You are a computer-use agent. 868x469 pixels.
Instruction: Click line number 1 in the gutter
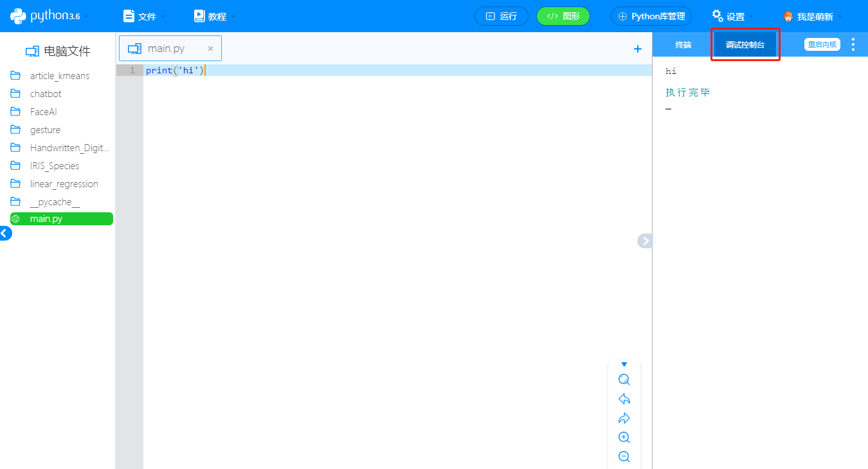[x=132, y=70]
